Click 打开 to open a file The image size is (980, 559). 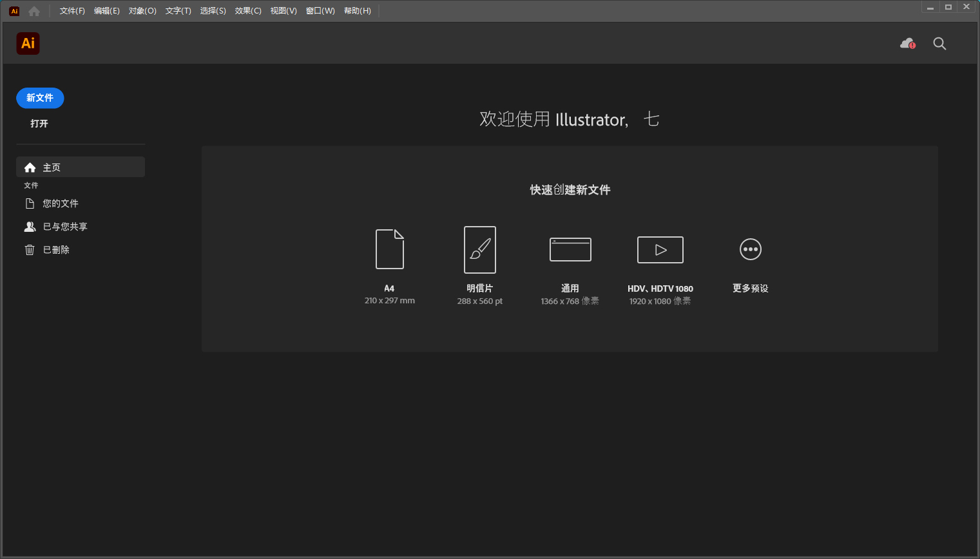coord(39,123)
